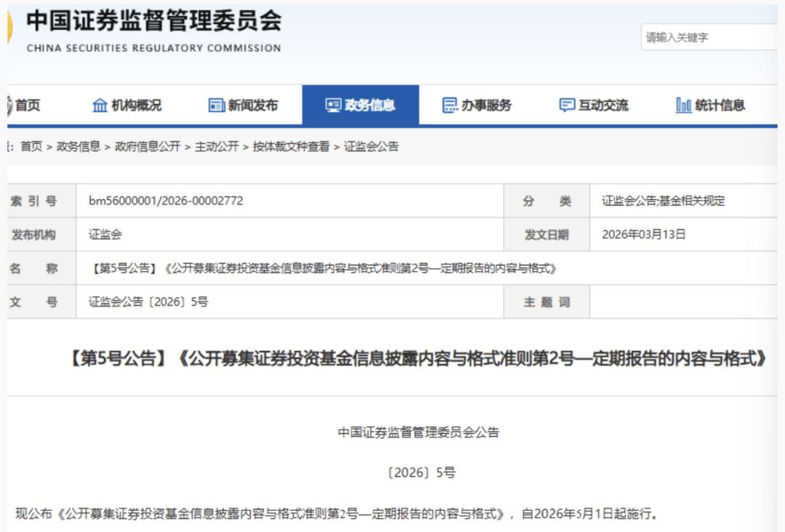Go to 政府信息公开 in breadcrumb
Image resolution: width=785 pixels, height=532 pixels.
point(147,147)
